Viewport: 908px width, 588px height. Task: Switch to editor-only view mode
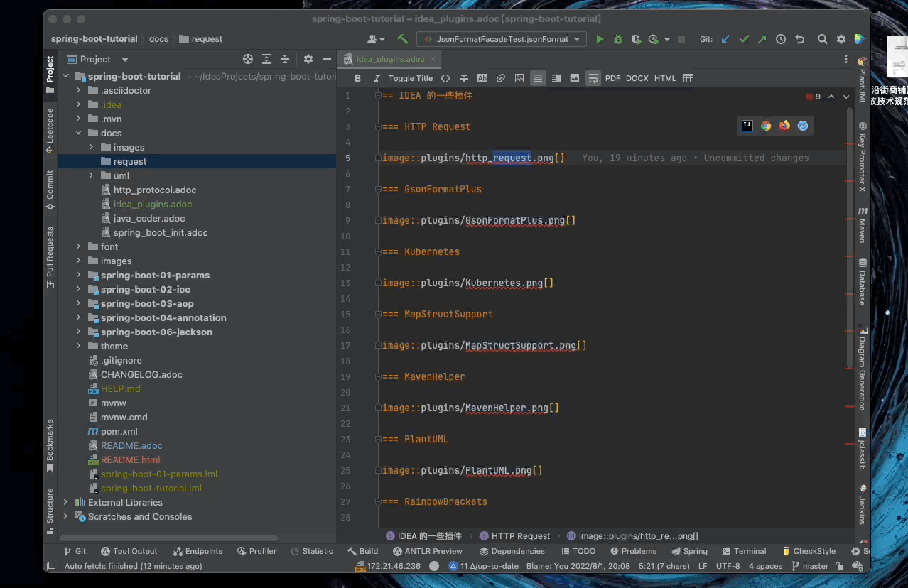[x=538, y=79]
